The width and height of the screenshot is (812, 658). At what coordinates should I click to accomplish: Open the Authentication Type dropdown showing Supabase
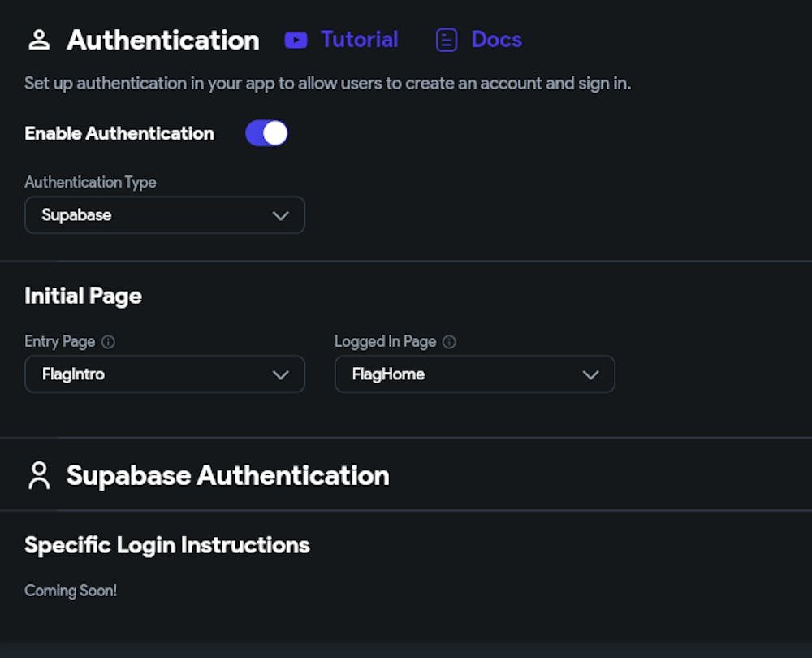pos(165,215)
